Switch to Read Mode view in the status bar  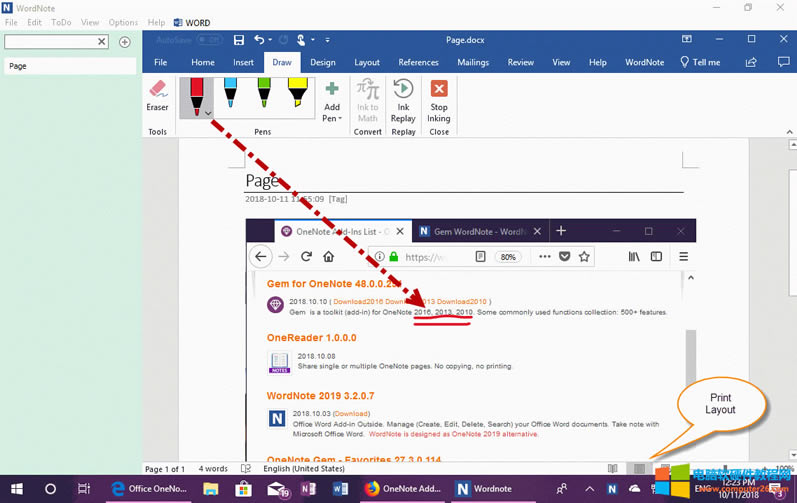[x=612, y=468]
